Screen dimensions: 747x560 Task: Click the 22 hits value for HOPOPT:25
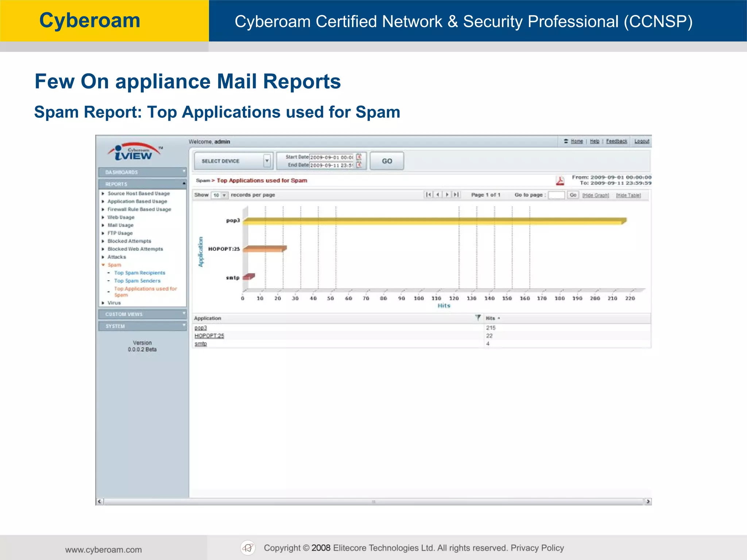489,336
